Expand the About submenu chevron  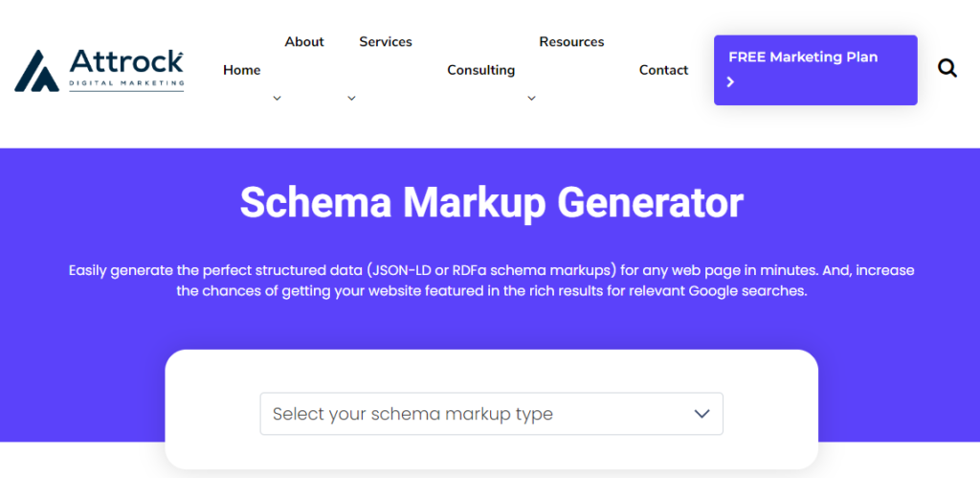pos(277,98)
